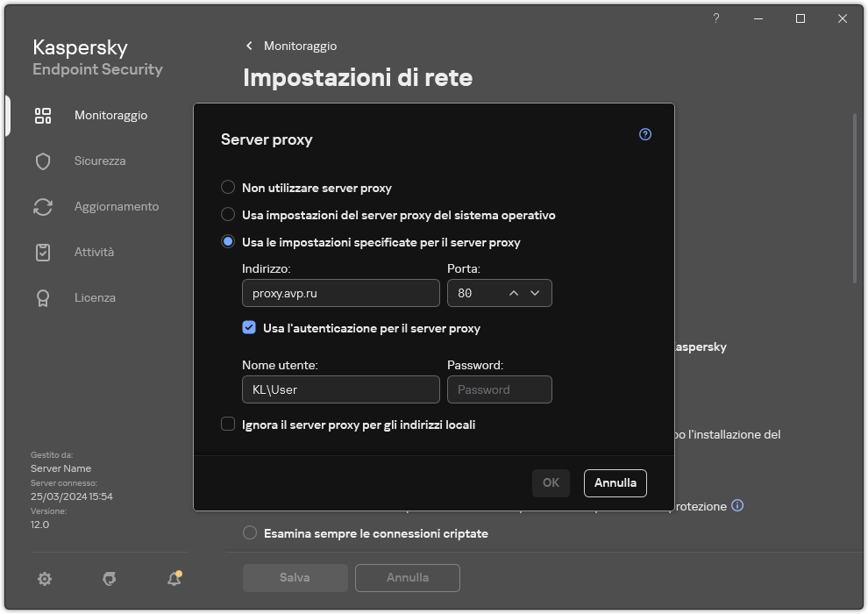Click Annulla in the proxy dialog
The width and height of the screenshot is (868, 614).
[615, 483]
